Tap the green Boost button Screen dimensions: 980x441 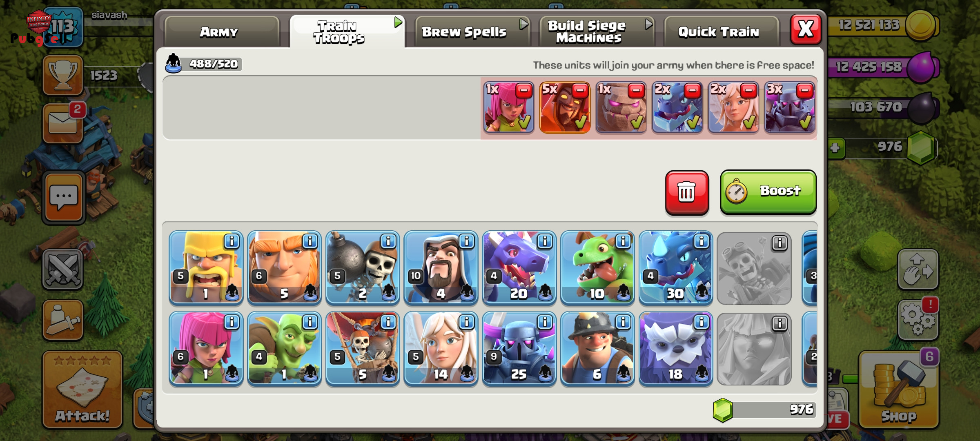[768, 192]
